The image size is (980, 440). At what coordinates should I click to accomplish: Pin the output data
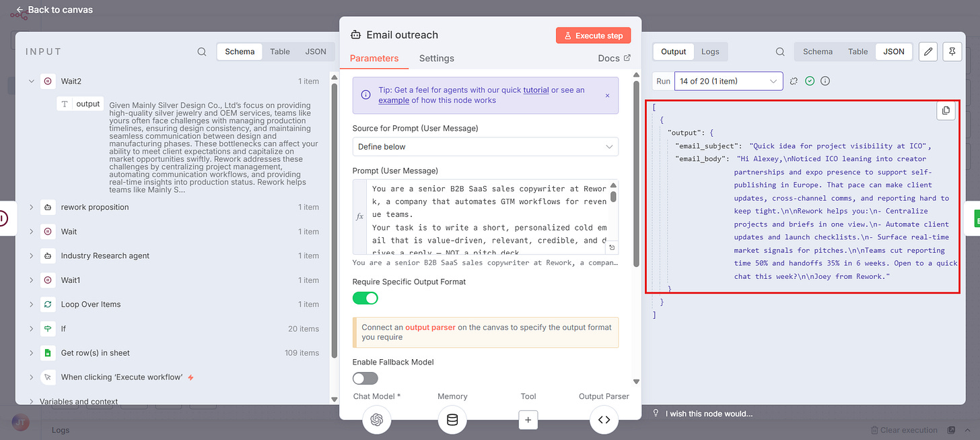pos(952,51)
